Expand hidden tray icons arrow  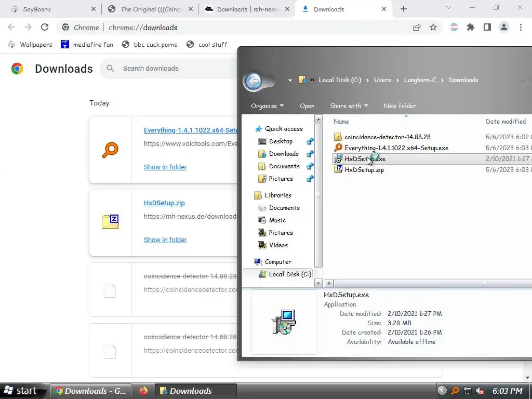[x=442, y=391]
